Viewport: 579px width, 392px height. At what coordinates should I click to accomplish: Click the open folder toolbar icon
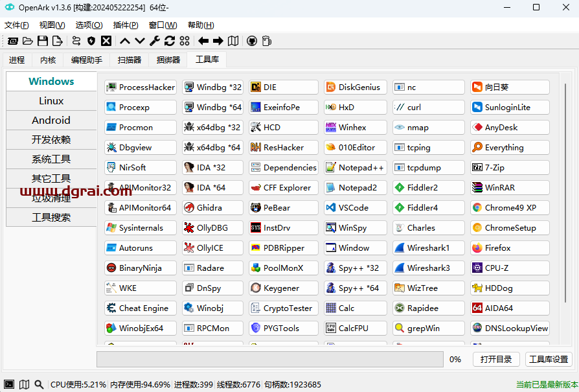click(x=28, y=41)
